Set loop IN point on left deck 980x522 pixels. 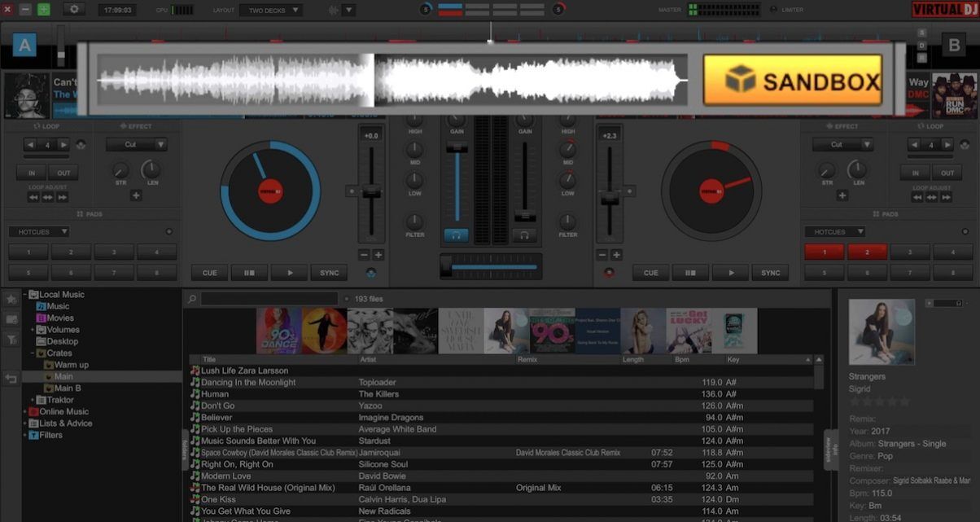[x=31, y=173]
